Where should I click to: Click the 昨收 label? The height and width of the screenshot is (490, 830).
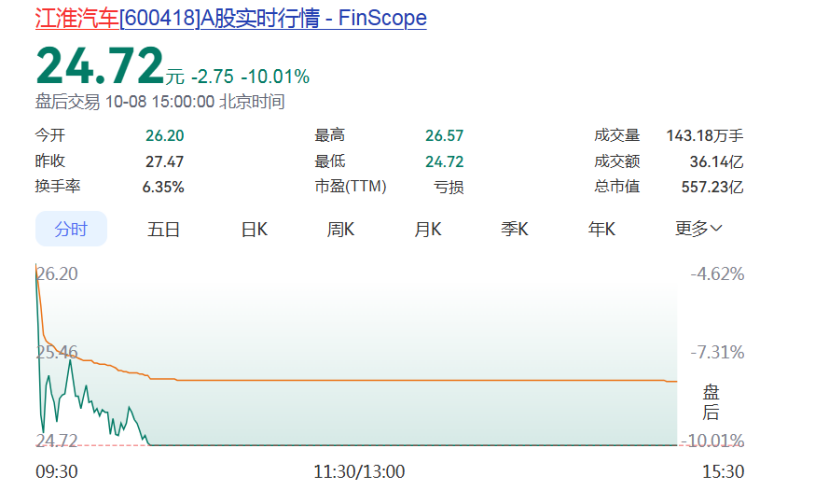pyautogui.click(x=50, y=161)
